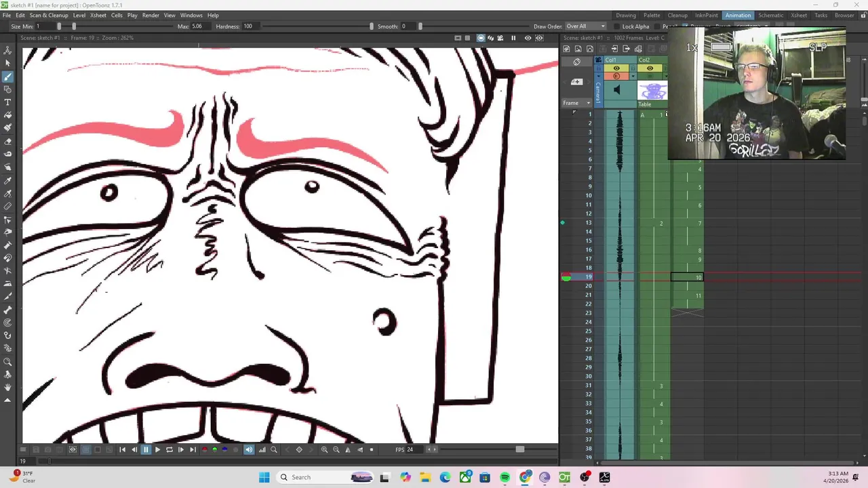
Task: Toggle Col1 camstand visibility button
Action: [x=616, y=76]
